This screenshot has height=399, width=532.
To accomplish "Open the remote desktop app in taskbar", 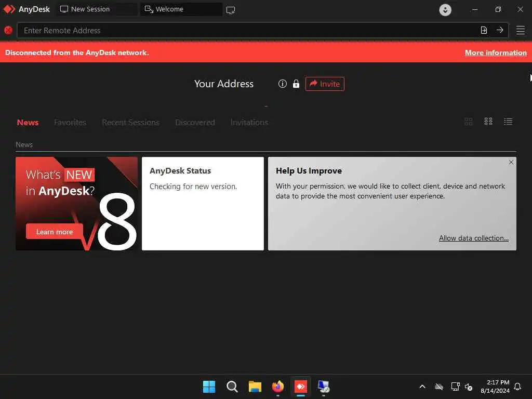I will click(324, 387).
